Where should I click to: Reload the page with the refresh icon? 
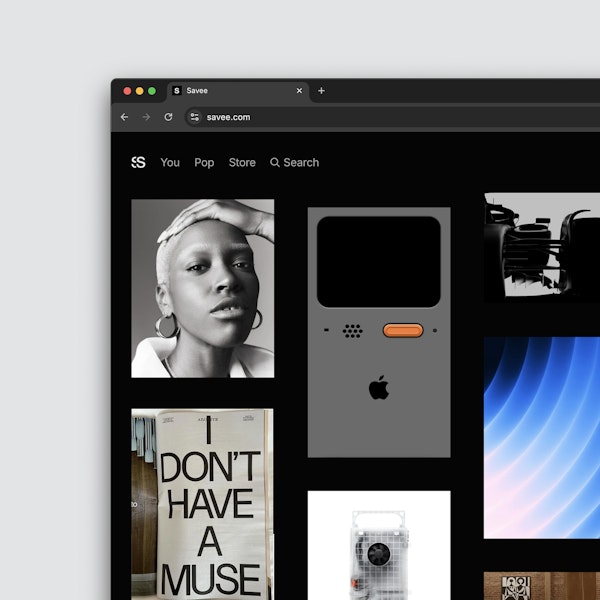pos(168,117)
